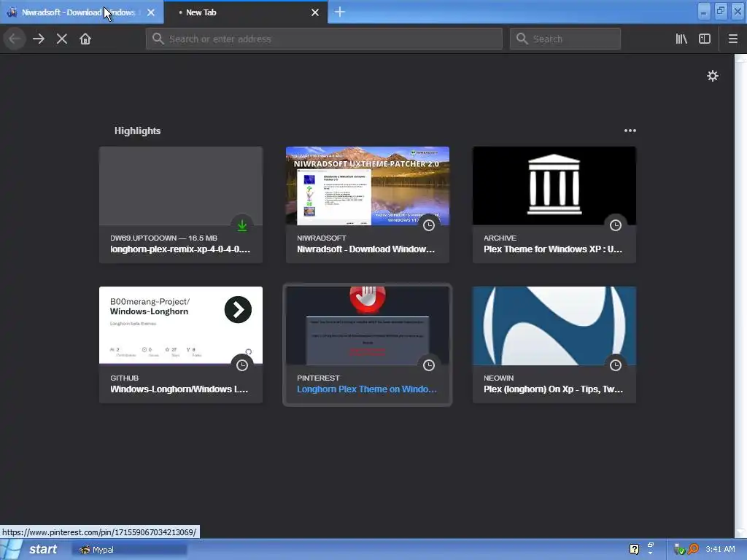
Task: Click the small windows tray icon
Action: (650, 545)
